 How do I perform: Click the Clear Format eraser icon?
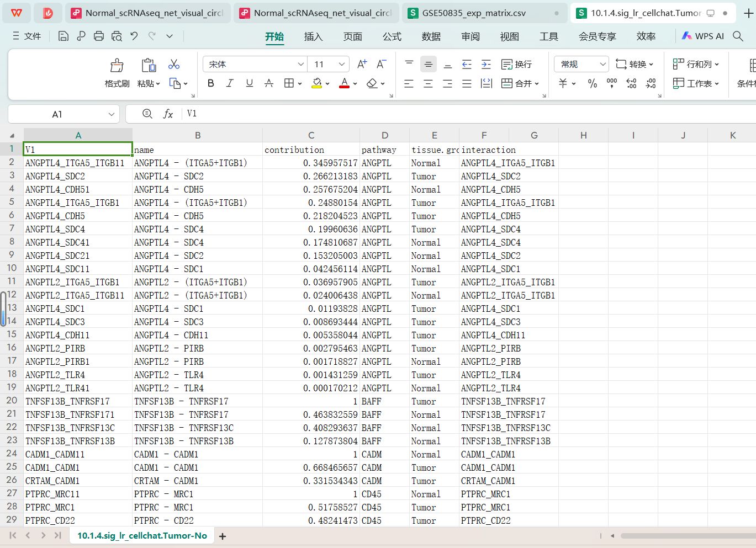tap(372, 83)
